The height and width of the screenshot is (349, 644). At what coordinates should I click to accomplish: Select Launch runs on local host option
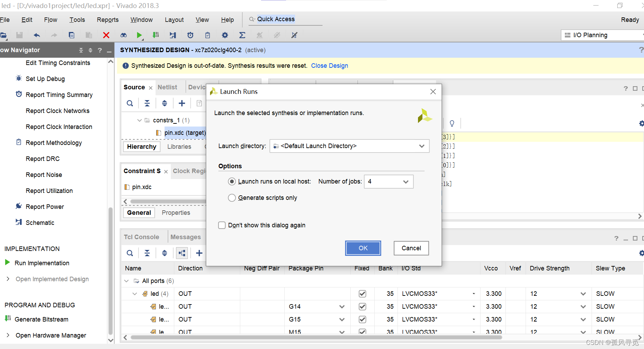232,181
